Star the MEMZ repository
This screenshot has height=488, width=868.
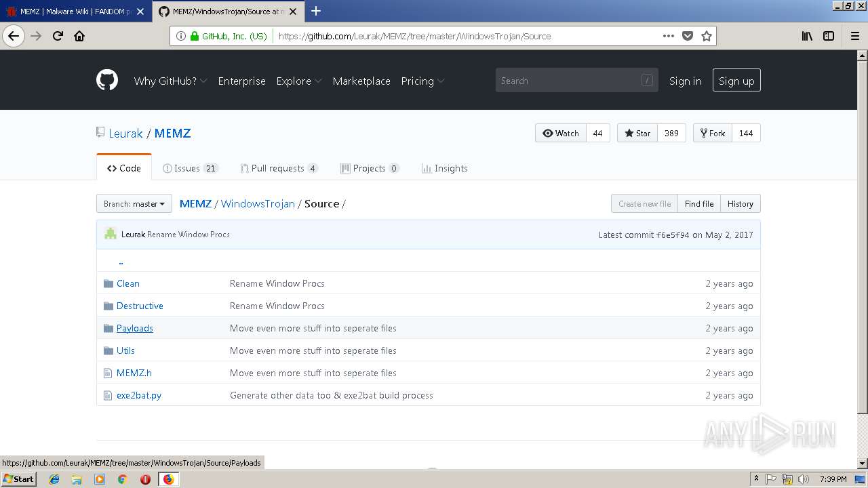tap(637, 133)
